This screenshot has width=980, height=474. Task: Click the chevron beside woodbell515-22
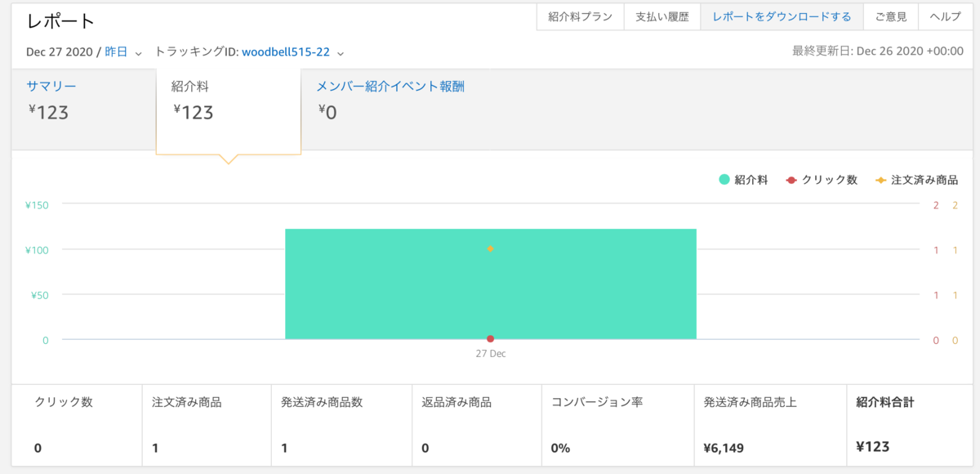pyautogui.click(x=340, y=53)
